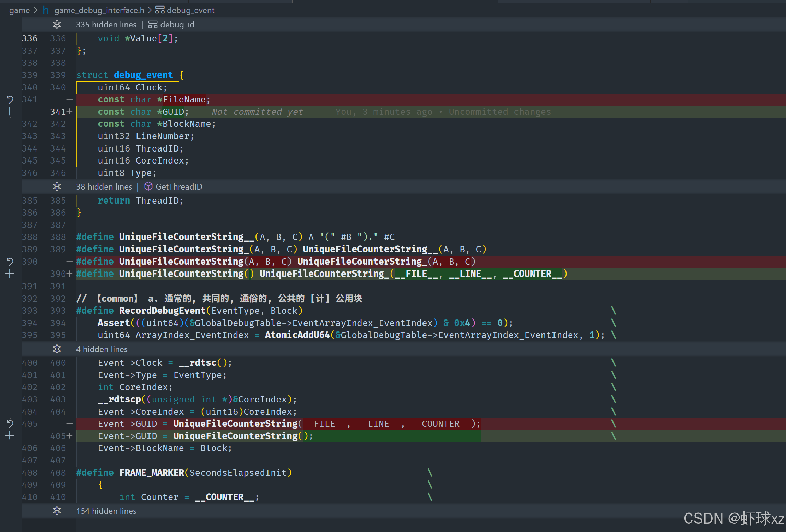This screenshot has width=786, height=532.
Task: Click the struct icon beside debug_event breadcrumb
Action: click(160, 10)
